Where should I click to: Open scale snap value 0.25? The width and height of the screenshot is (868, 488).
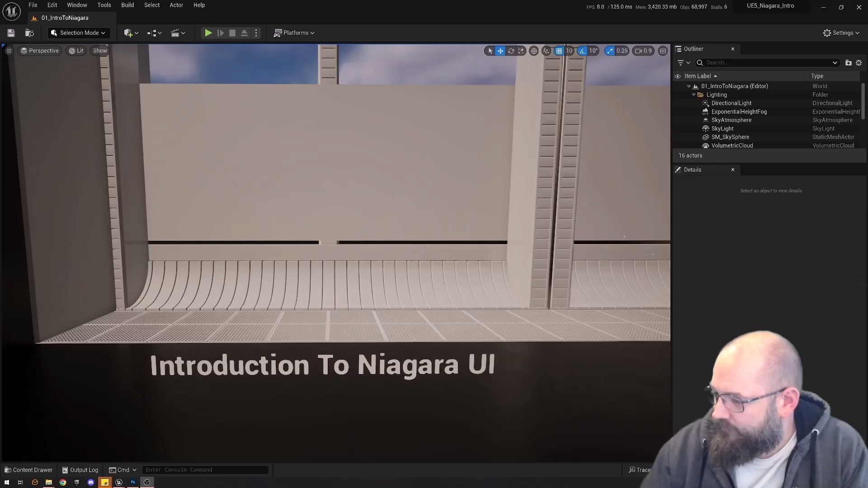point(623,51)
